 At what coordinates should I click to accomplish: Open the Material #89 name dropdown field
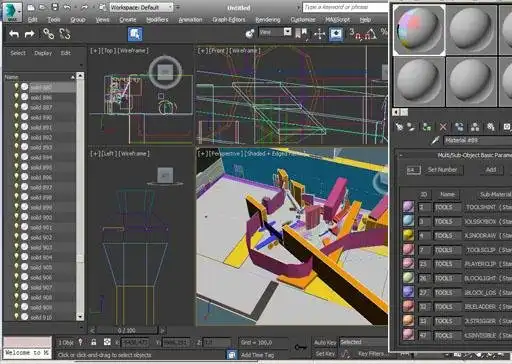pos(478,140)
